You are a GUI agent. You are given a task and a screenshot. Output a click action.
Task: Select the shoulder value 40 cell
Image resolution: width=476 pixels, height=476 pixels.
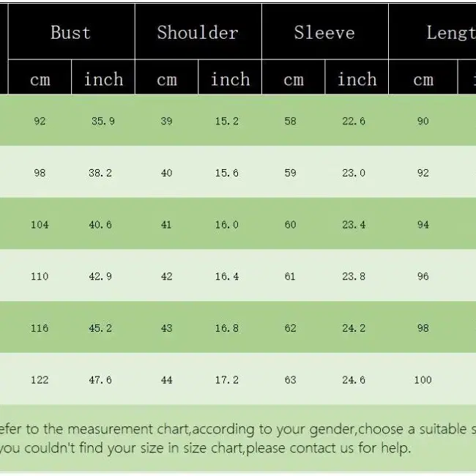tap(167, 173)
